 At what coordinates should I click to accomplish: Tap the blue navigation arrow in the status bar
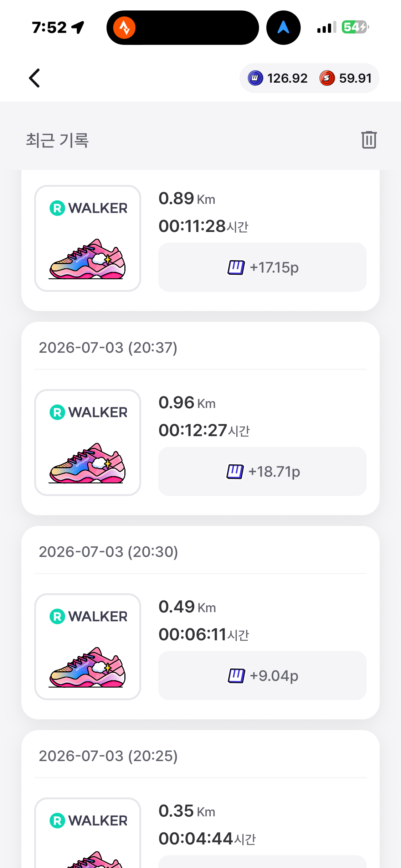(x=283, y=27)
